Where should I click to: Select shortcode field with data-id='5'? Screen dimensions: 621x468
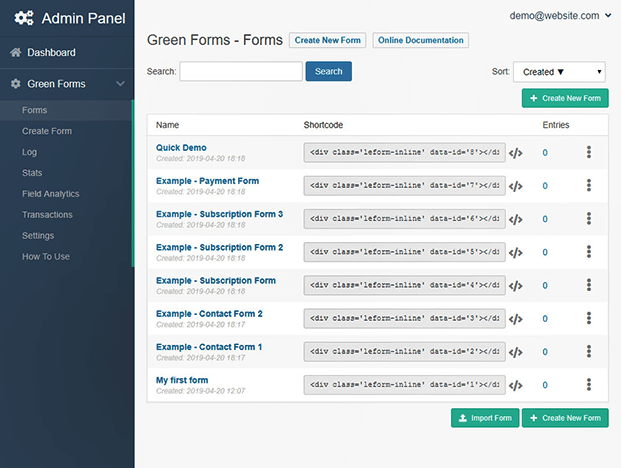coord(405,252)
